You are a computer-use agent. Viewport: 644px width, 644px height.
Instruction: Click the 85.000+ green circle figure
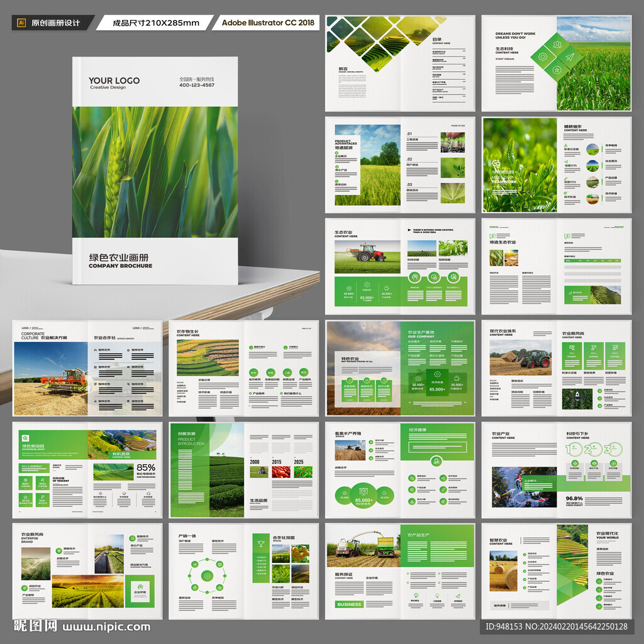(364, 496)
